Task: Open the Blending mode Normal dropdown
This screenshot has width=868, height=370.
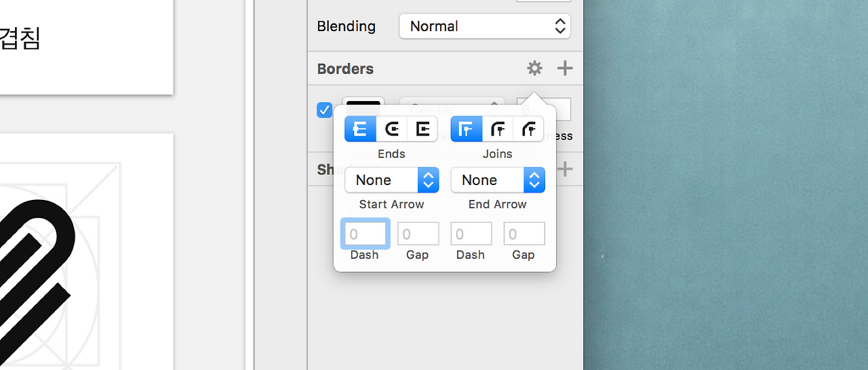Action: (x=485, y=26)
